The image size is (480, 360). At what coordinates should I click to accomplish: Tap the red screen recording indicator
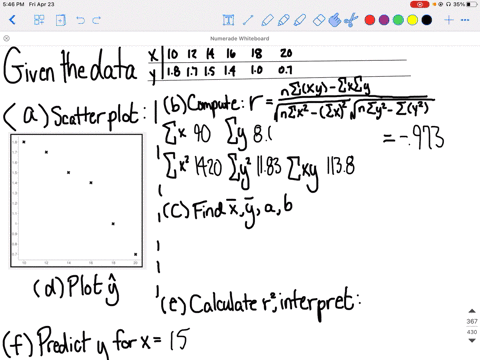pyautogui.click(x=419, y=4)
